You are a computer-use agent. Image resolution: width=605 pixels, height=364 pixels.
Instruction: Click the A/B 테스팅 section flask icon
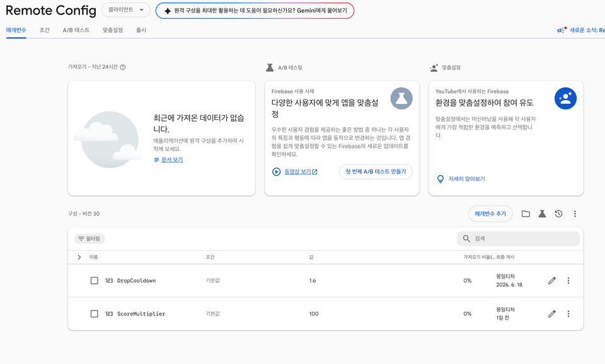tap(270, 67)
